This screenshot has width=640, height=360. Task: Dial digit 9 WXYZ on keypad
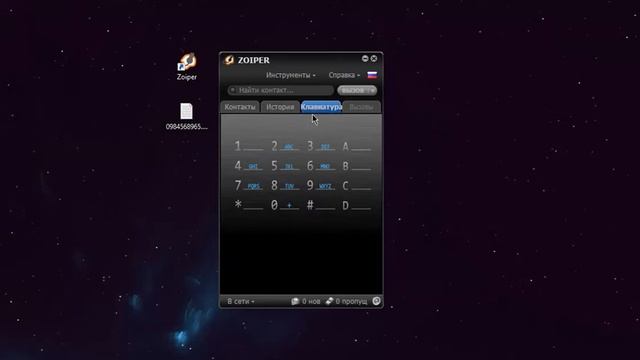(321, 185)
